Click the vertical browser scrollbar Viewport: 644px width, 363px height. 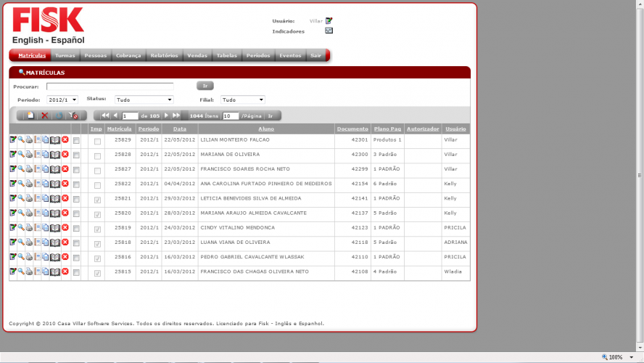pos(640,175)
